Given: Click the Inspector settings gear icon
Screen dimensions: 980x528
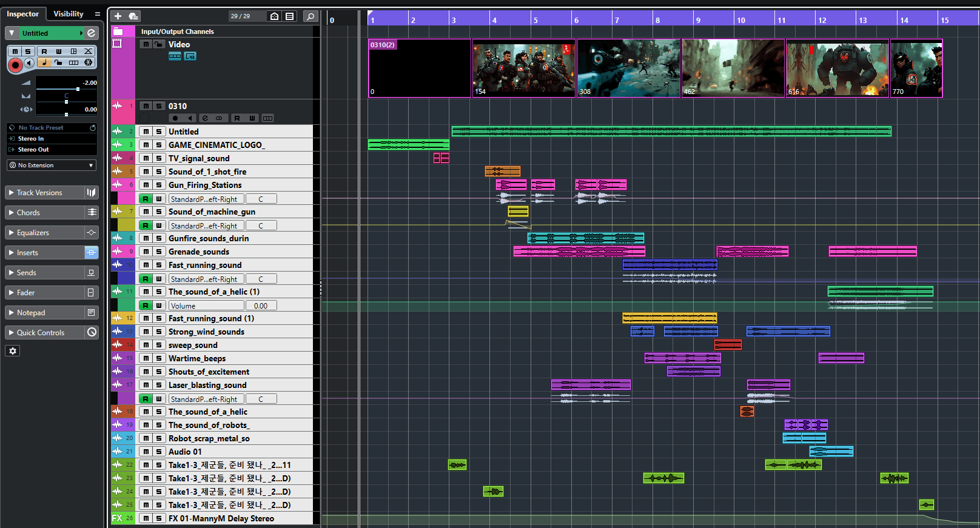Looking at the screenshot, I should click(12, 351).
